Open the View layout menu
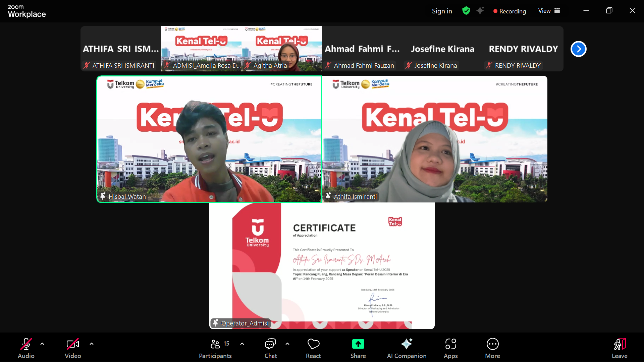The height and width of the screenshot is (362, 644). click(549, 11)
